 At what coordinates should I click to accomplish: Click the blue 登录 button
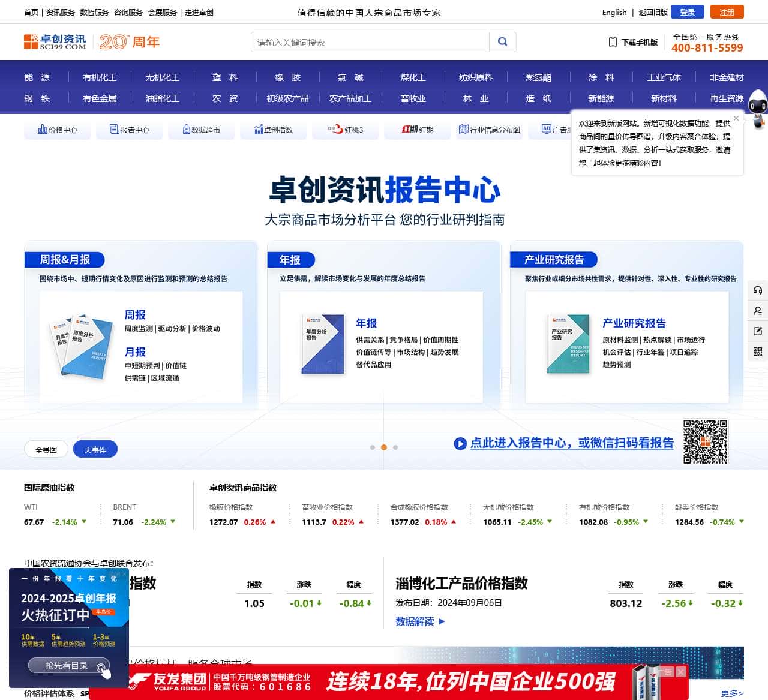tap(688, 12)
